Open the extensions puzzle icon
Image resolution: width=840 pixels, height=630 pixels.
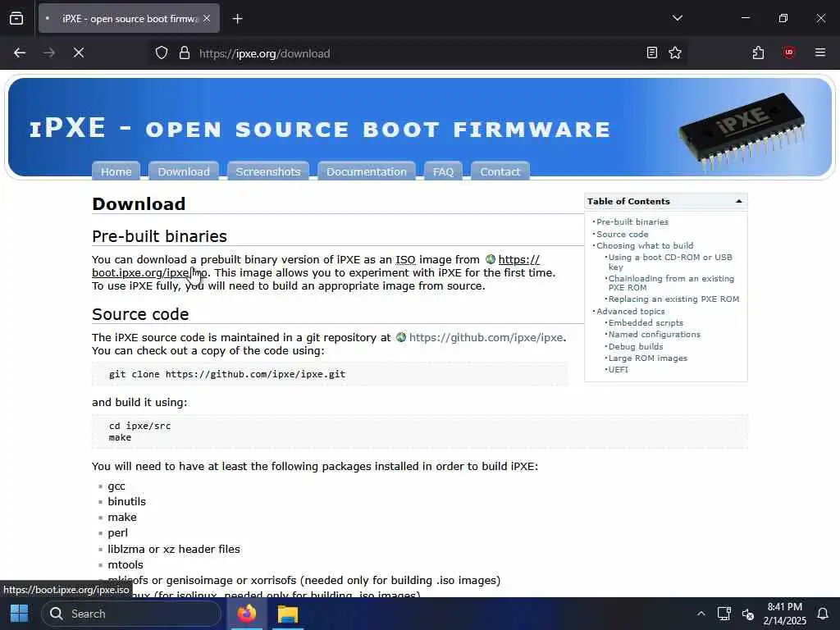758,52
